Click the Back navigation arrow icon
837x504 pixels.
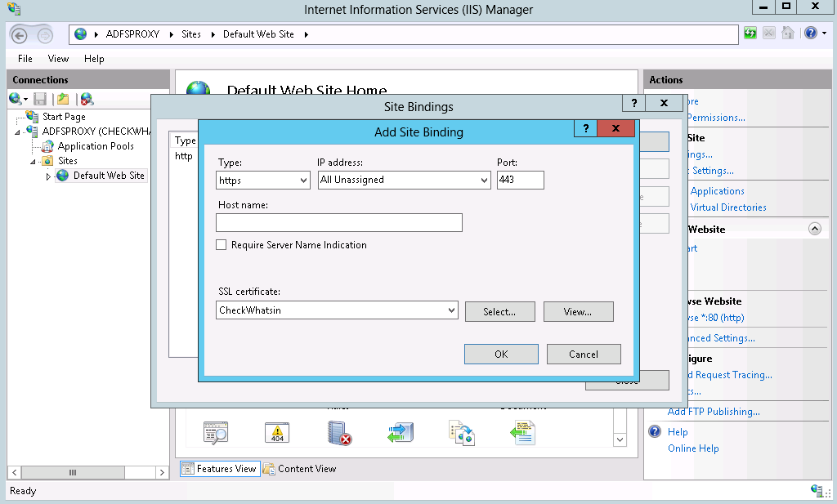(20, 36)
